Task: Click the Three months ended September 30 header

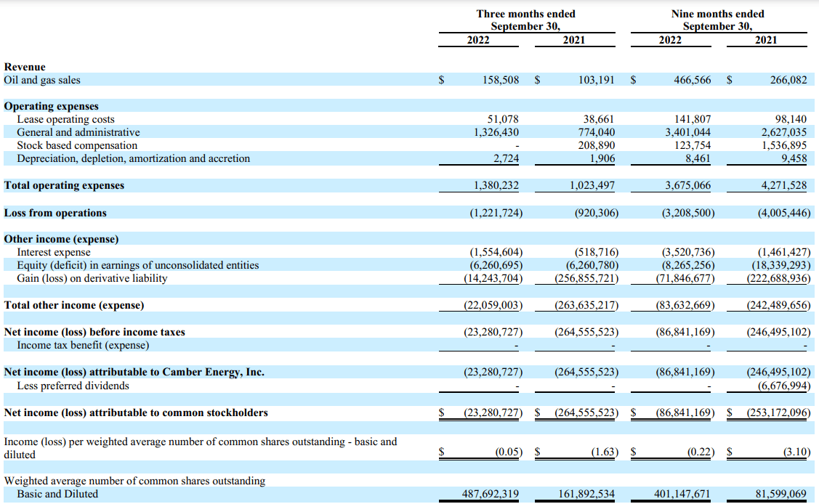Action: [x=526, y=20]
